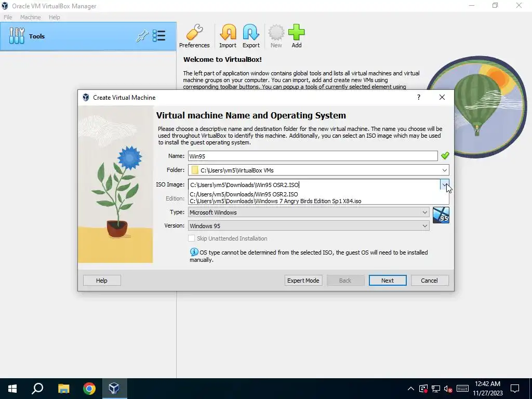Choose Windows 7 Angry Birds Edition ISO
Viewport: 532px width, 399px height.
click(x=275, y=201)
